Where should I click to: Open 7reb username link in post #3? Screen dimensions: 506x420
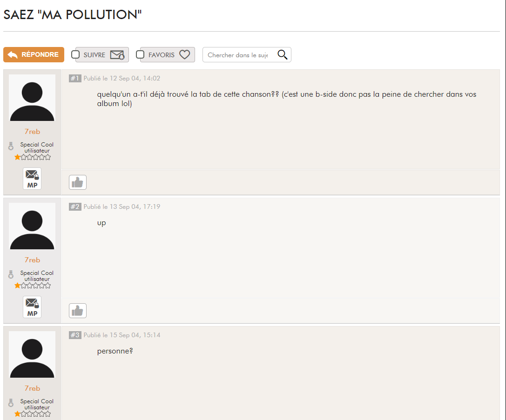tap(32, 388)
